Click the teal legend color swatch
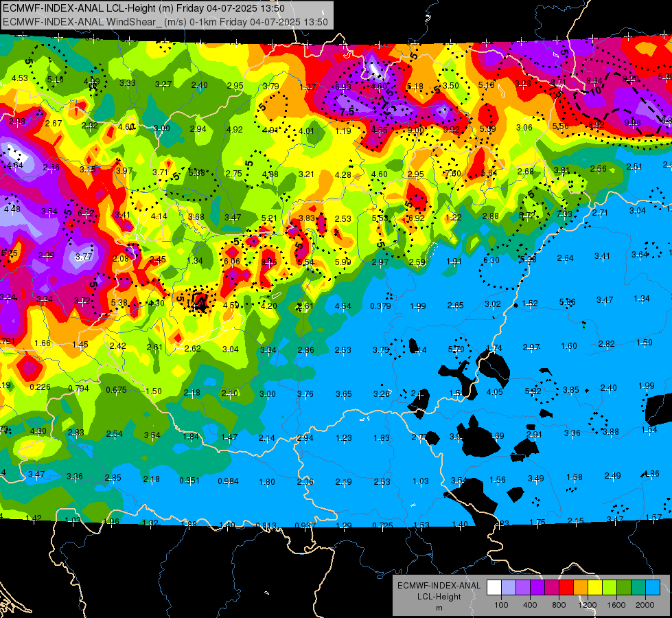 coord(638,587)
